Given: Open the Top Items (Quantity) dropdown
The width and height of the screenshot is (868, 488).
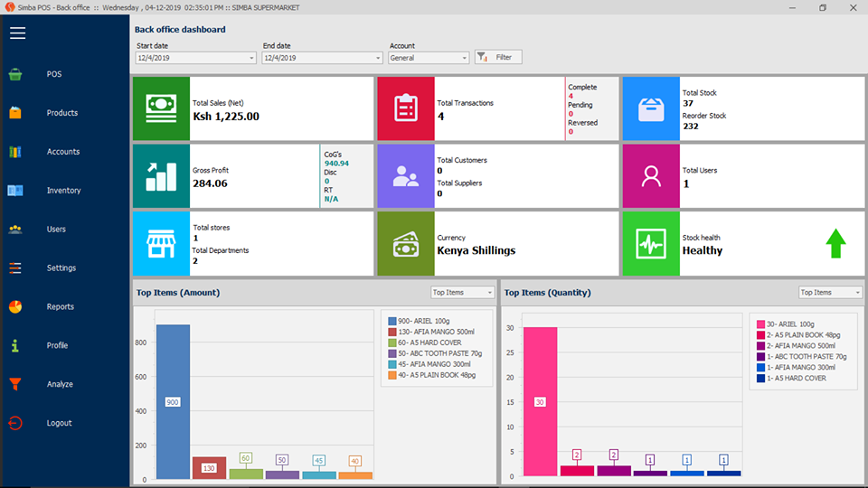Looking at the screenshot, I should (x=830, y=292).
